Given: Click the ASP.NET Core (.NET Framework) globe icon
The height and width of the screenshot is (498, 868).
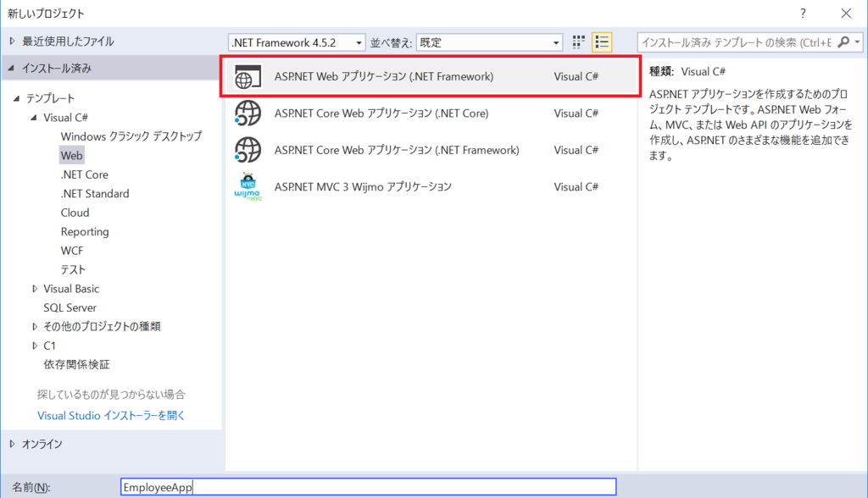Looking at the screenshot, I should click(x=248, y=150).
